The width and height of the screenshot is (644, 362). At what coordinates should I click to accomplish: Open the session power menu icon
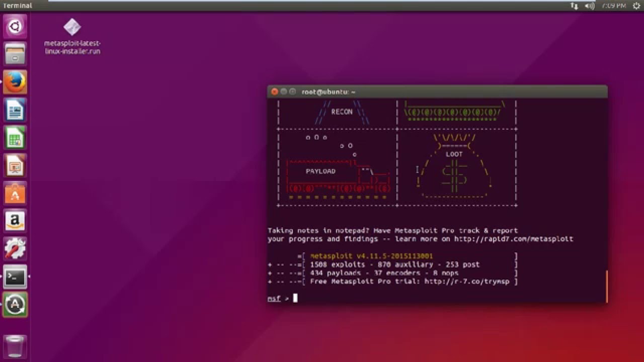636,6
